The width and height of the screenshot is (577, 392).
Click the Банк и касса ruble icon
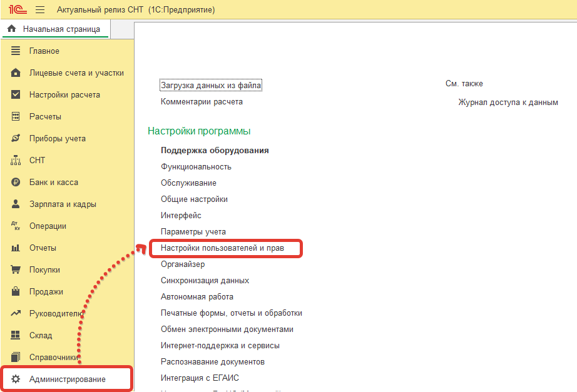click(x=16, y=182)
